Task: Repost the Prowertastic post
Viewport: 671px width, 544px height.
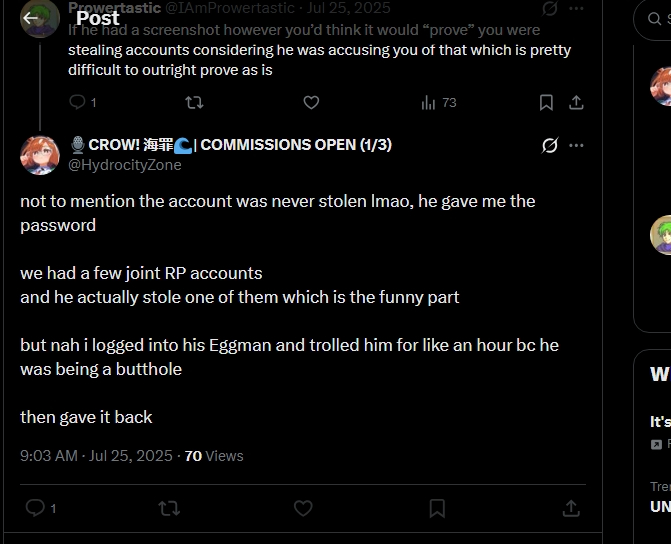Action: tap(195, 102)
